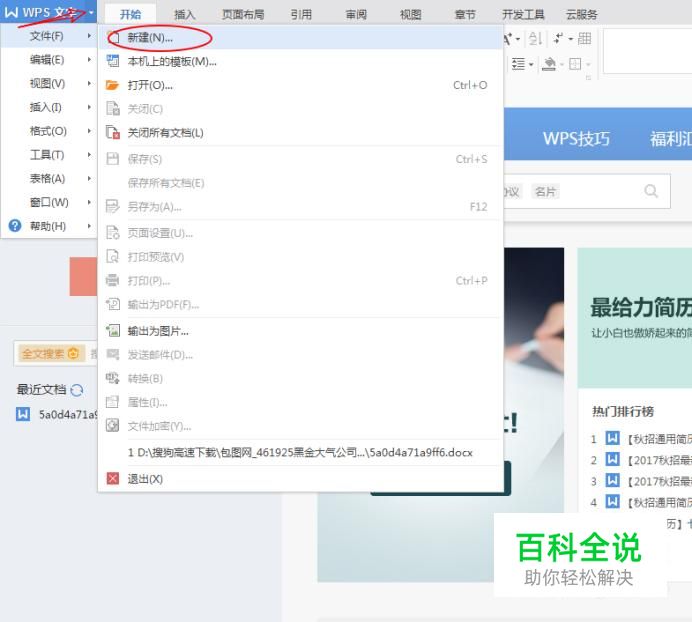Click the magnifier search icon in template search box

tap(651, 191)
